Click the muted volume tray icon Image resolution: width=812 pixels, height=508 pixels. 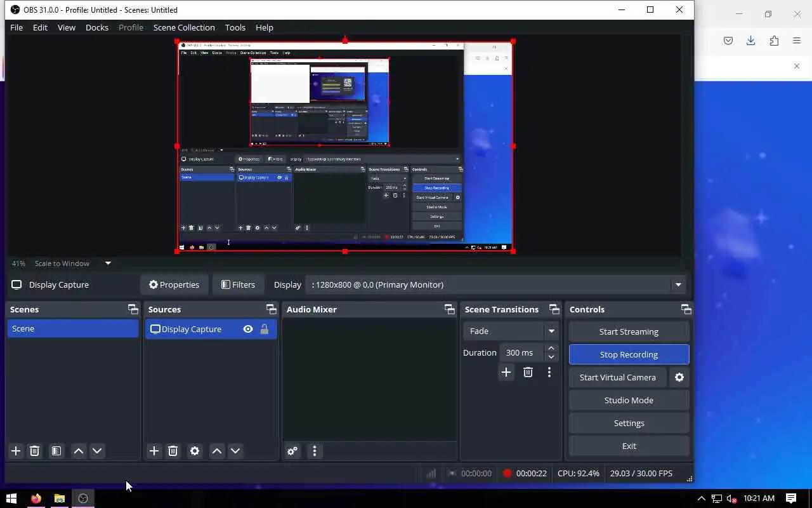[x=731, y=498]
